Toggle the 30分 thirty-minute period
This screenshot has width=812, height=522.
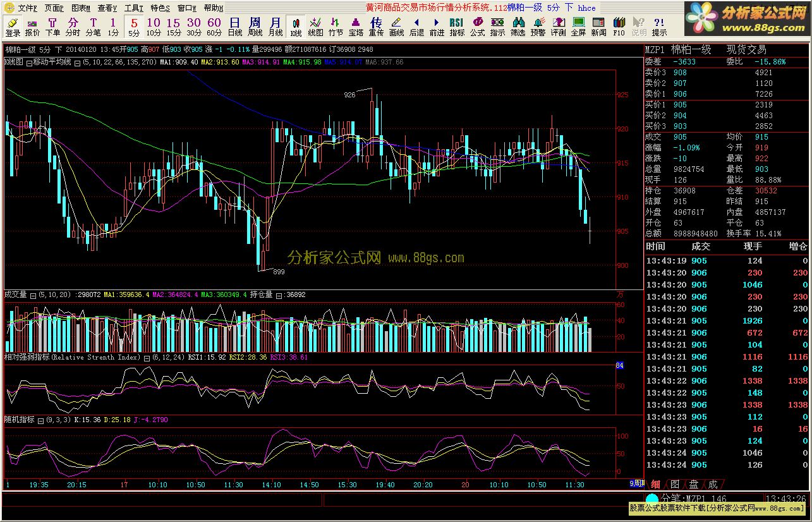(194, 27)
